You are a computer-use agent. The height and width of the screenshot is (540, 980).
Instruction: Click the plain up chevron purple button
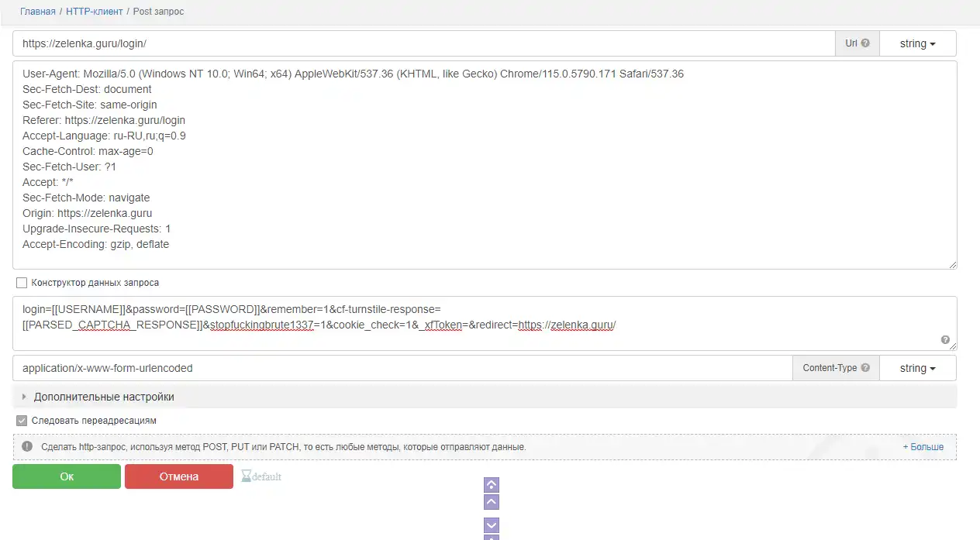point(492,501)
